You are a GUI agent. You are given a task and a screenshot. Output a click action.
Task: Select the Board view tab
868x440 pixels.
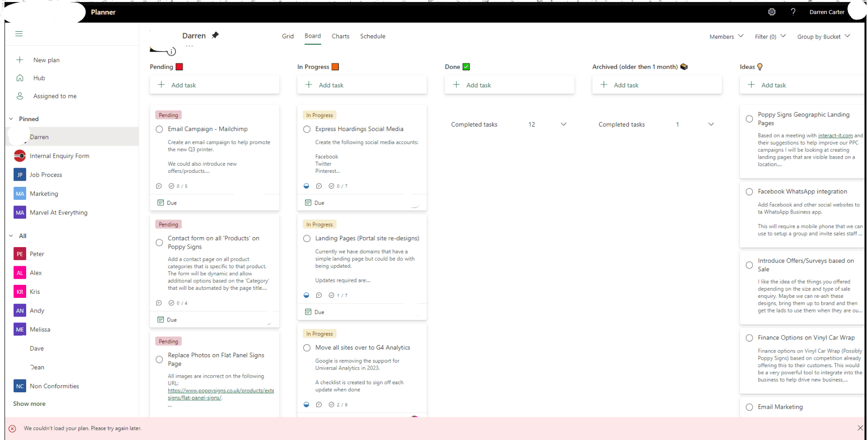pos(313,36)
